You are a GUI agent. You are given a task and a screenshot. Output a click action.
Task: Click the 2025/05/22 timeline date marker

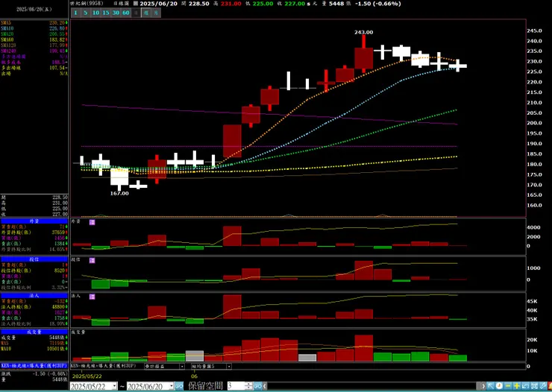coord(87,376)
